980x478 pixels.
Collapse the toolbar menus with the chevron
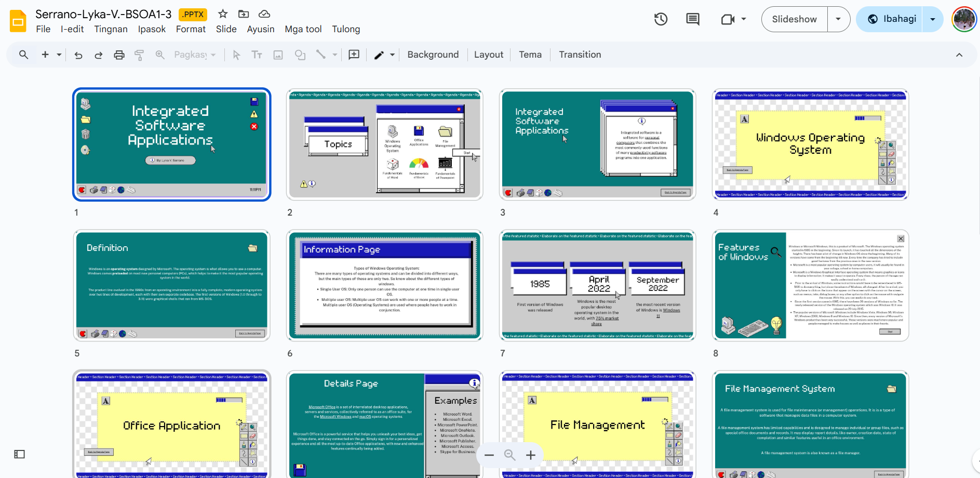click(x=959, y=55)
